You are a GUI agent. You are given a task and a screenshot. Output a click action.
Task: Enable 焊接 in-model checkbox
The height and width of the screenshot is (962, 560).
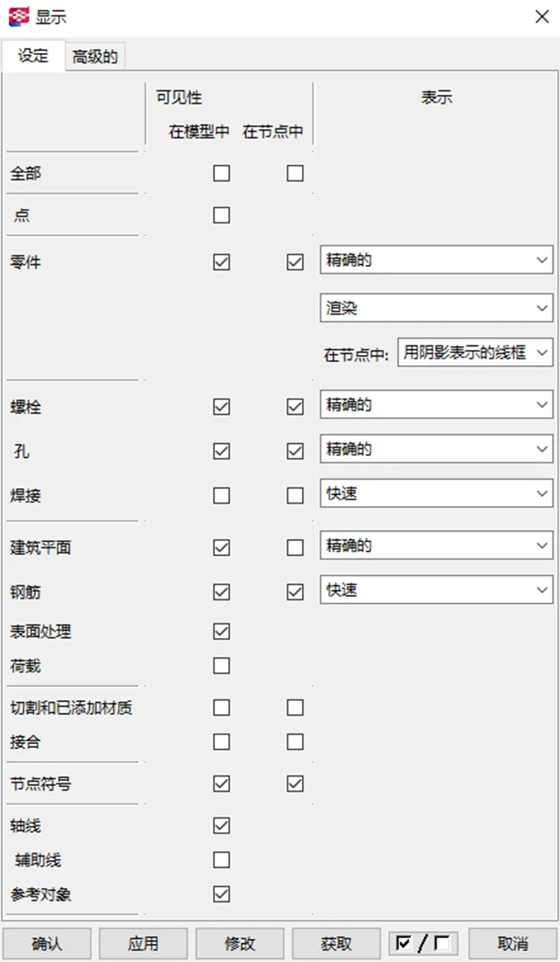pos(221,494)
